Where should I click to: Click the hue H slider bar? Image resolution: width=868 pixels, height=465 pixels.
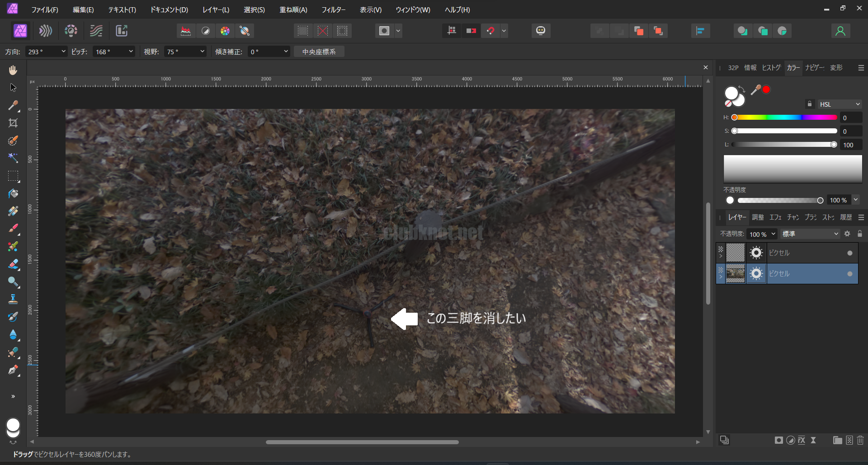coord(786,117)
